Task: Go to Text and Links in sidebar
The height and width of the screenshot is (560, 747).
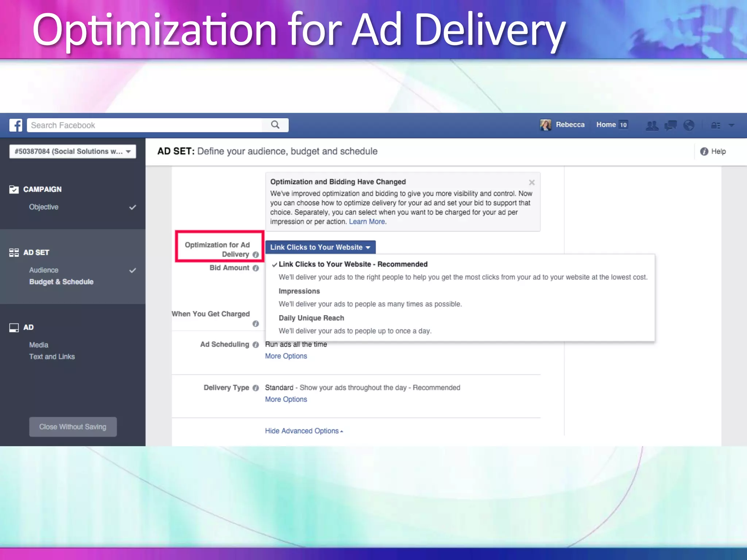Action: tap(52, 357)
